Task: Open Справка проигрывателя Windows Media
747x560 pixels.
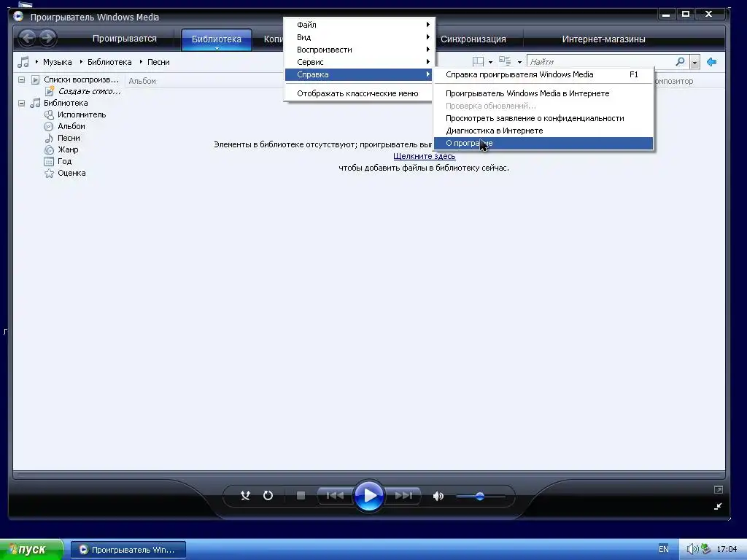Action: [x=543, y=74]
